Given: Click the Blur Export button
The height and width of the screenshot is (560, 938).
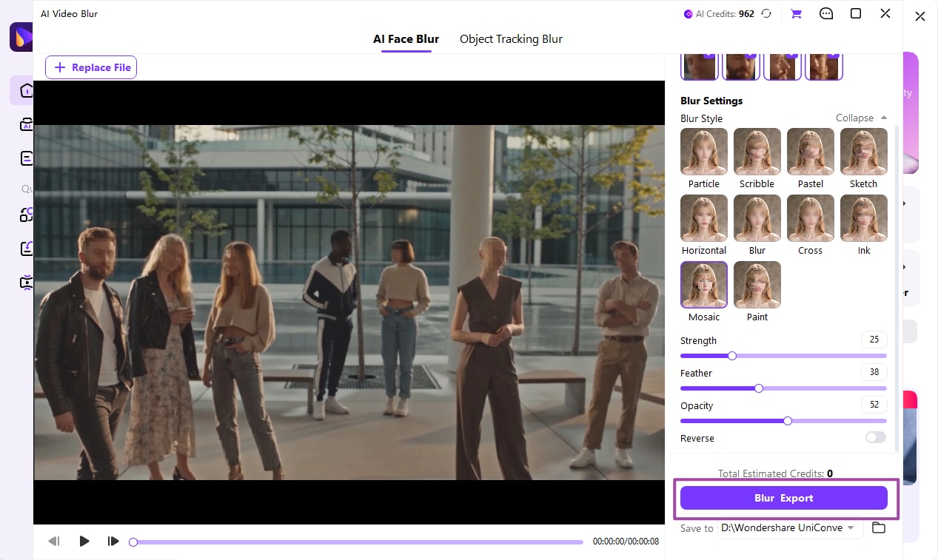Looking at the screenshot, I should pyautogui.click(x=784, y=498).
